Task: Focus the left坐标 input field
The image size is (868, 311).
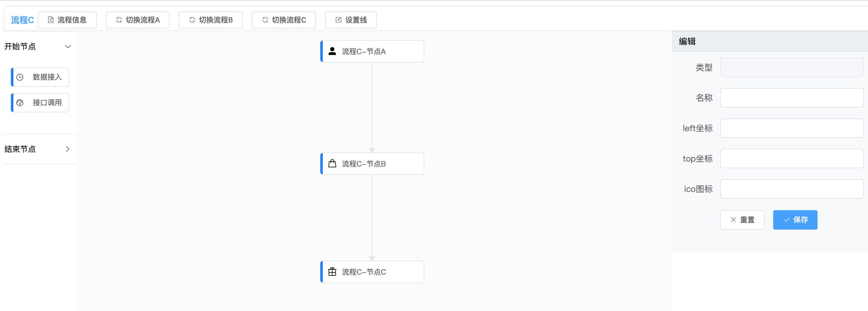Action: click(791, 128)
